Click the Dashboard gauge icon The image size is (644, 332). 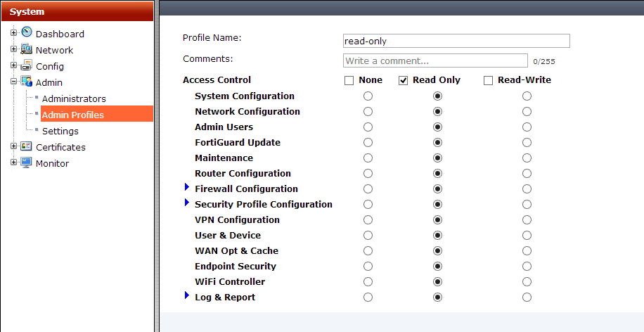pos(26,32)
